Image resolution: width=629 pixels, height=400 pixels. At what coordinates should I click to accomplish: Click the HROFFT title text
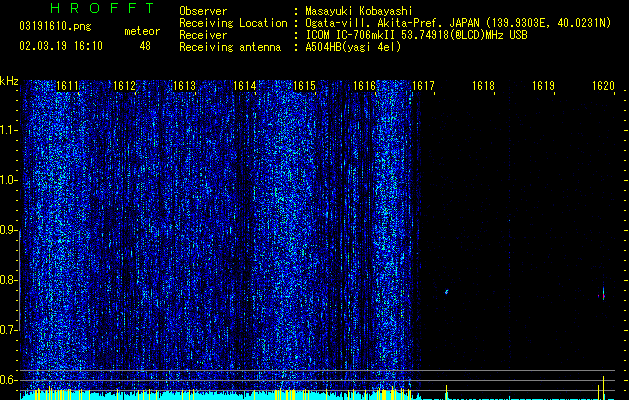pos(102,8)
